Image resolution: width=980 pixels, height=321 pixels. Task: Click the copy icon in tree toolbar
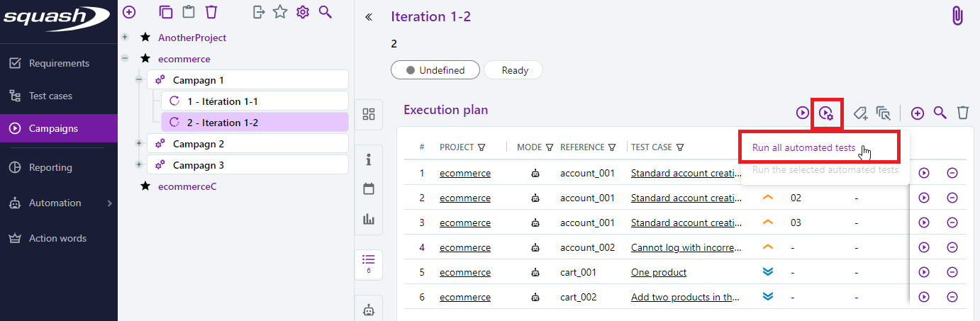tap(166, 11)
